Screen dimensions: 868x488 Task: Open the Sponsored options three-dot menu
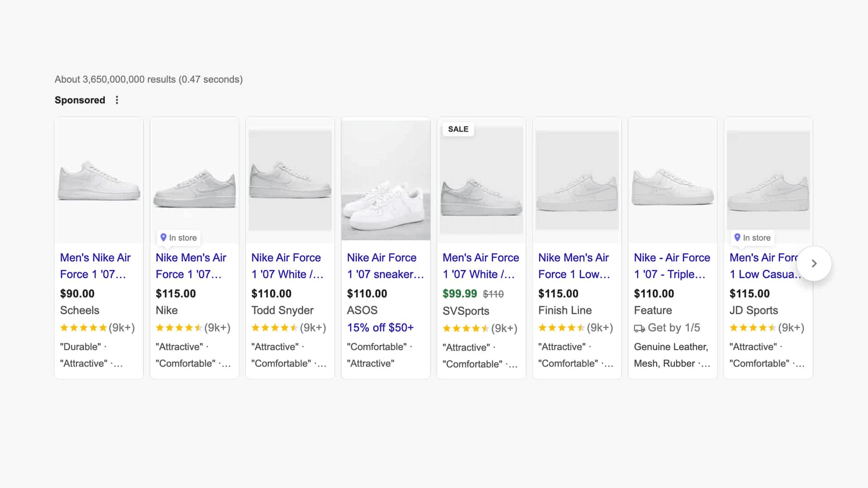(117, 100)
